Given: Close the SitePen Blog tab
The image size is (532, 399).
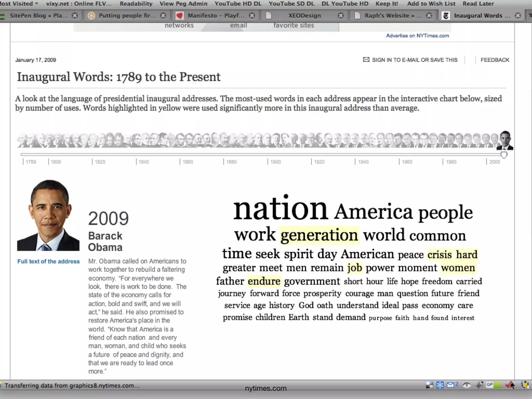Looking at the screenshot, I should [x=75, y=16].
